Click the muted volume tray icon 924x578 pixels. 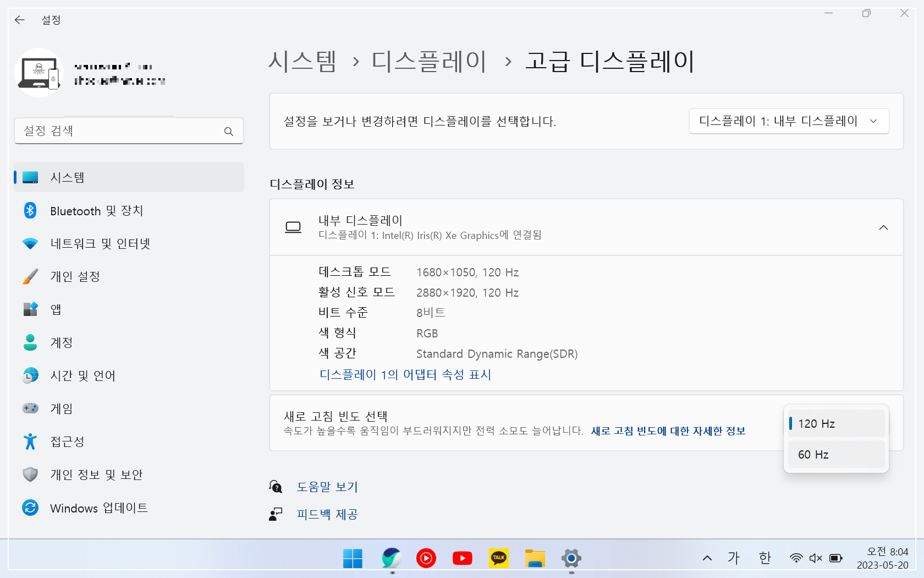coord(816,558)
